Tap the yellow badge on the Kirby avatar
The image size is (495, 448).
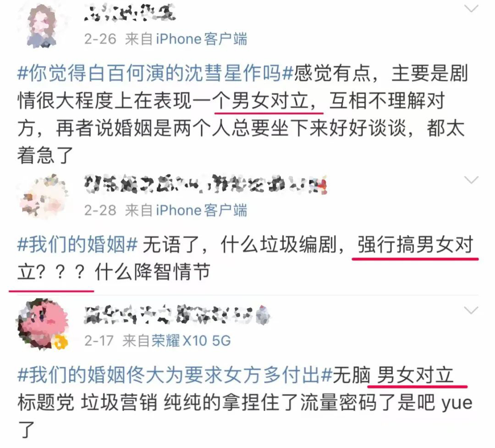(61, 342)
